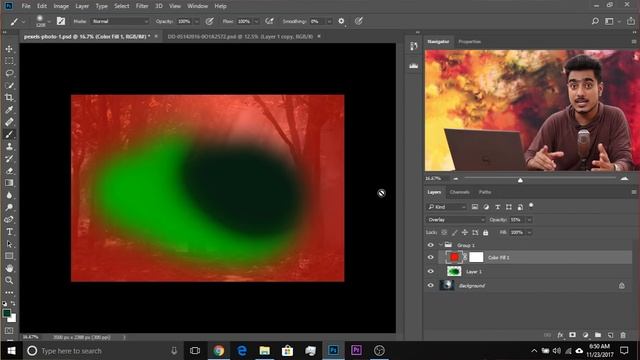Open the Layer menu
The image size is (640, 360).
(82, 6)
